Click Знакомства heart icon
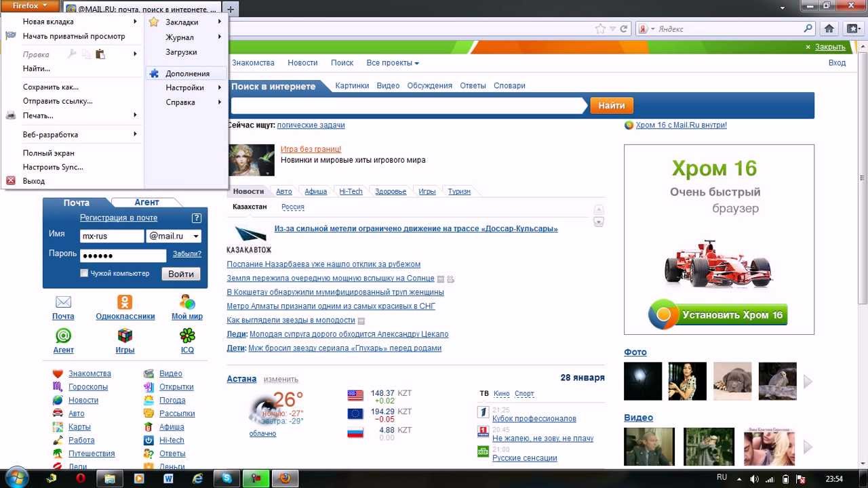 [58, 373]
